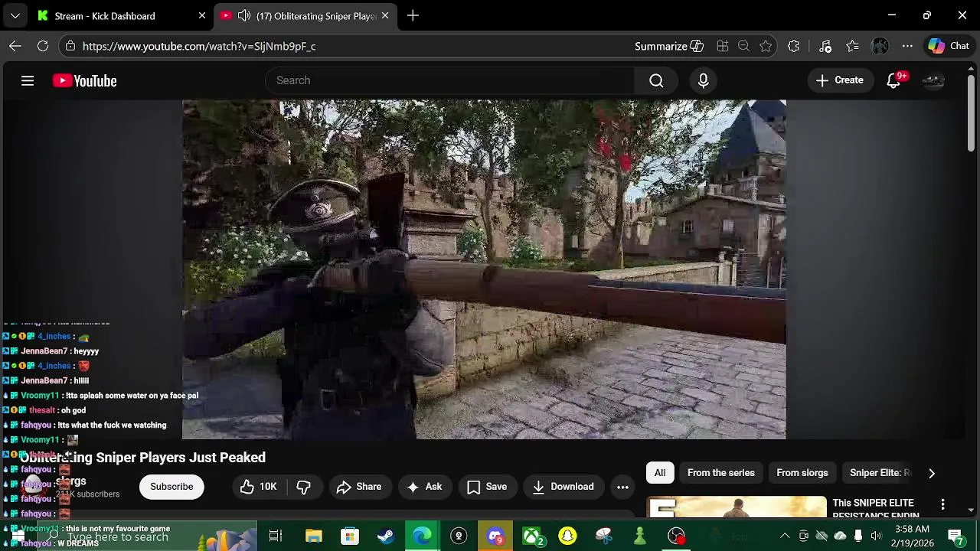Open Edge profile picture
The image size is (980, 551).
880,46
